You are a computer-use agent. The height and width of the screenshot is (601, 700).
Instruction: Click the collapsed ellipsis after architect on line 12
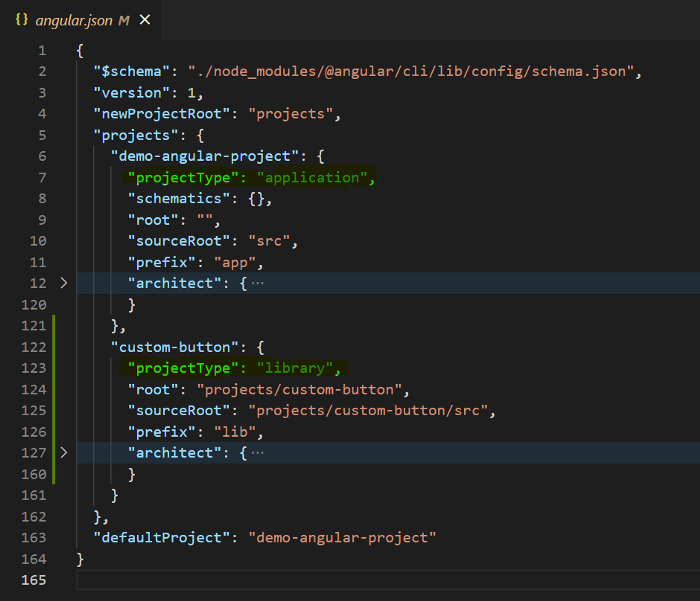[x=258, y=284]
